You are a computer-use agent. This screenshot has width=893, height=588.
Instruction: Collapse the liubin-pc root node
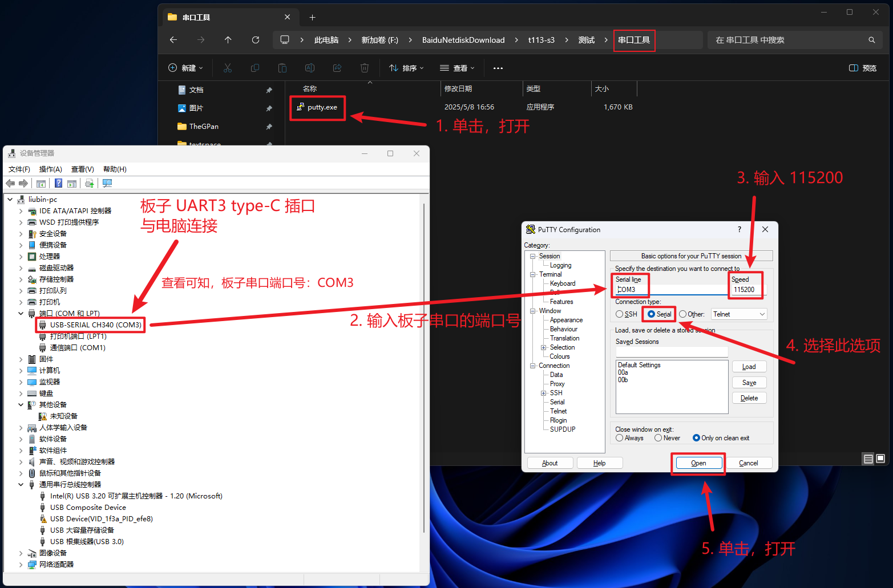point(10,199)
